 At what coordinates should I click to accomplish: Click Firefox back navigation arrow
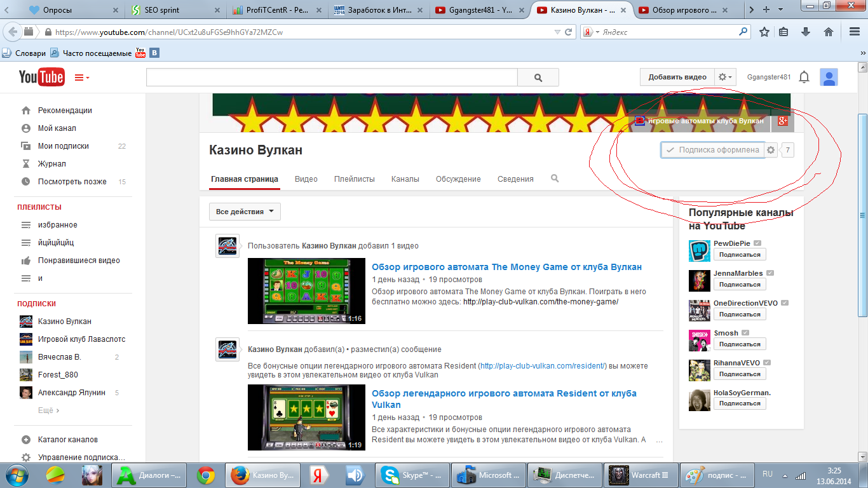pyautogui.click(x=13, y=32)
